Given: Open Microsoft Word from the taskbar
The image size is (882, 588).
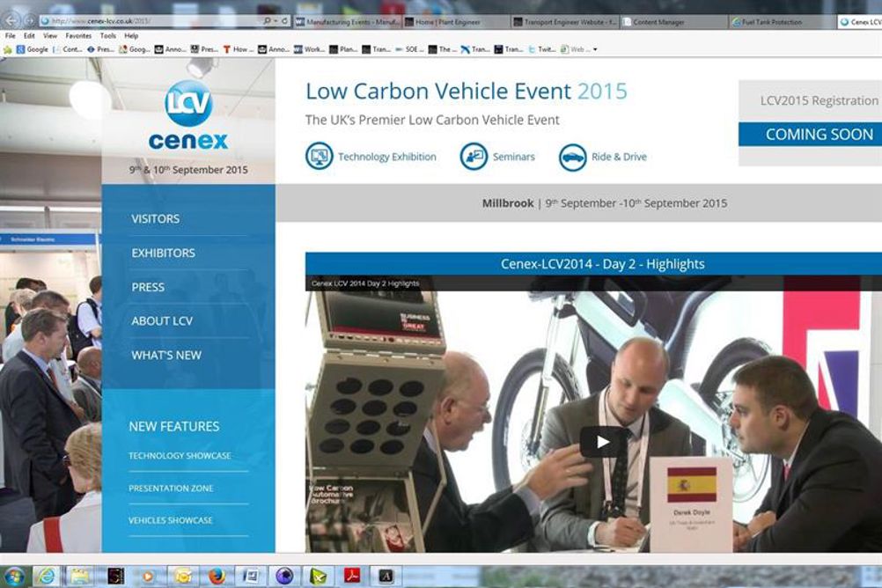Looking at the screenshot, I should (x=250, y=577).
